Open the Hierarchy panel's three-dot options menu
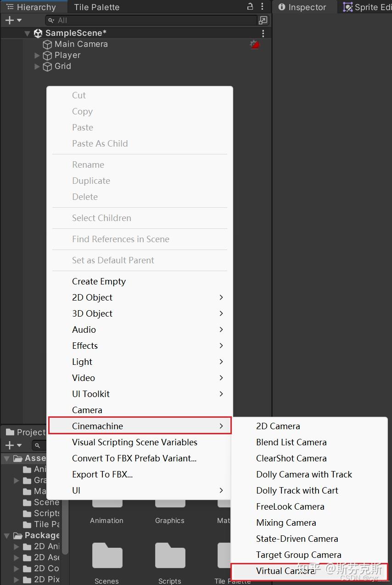 262,6
